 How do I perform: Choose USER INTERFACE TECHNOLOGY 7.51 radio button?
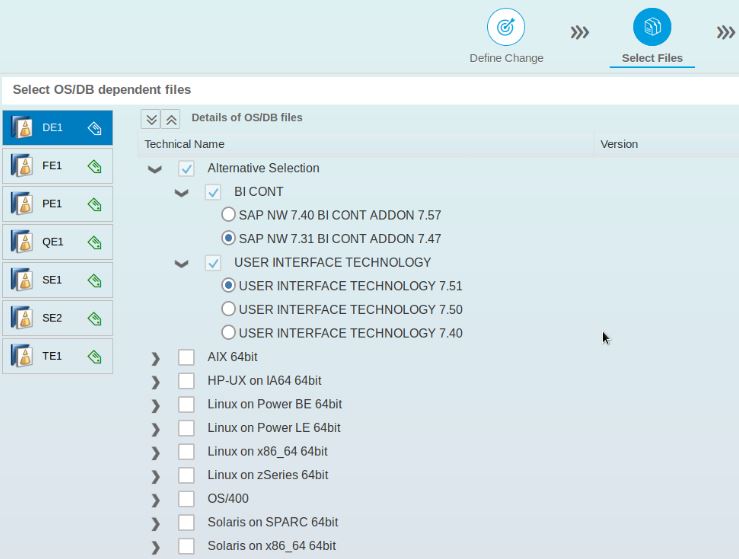[228, 286]
